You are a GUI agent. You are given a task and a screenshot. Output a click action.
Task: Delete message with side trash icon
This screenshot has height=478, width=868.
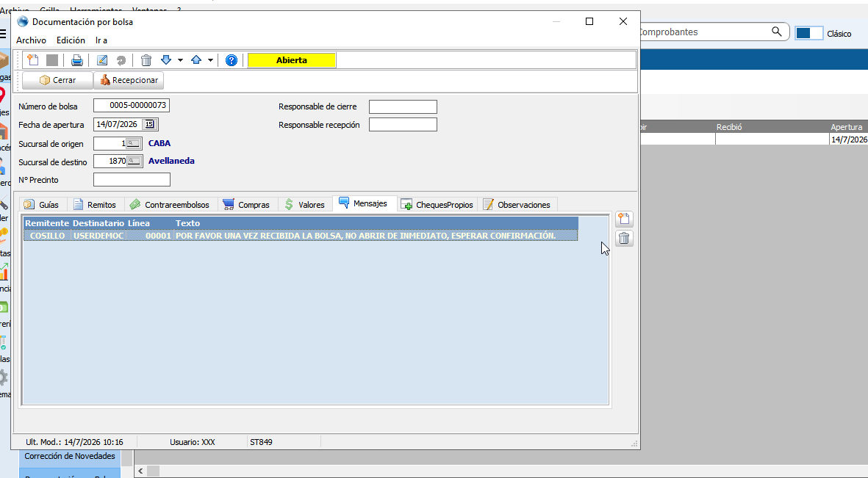[624, 239]
